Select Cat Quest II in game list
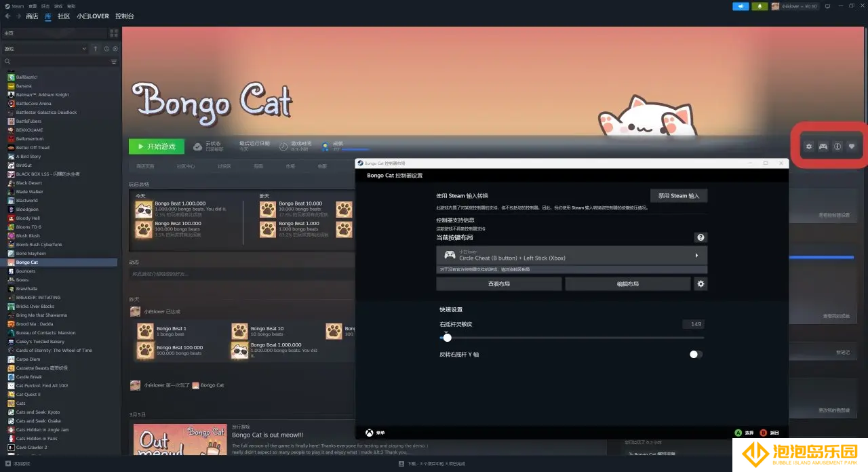This screenshot has width=868, height=472. coord(62,395)
